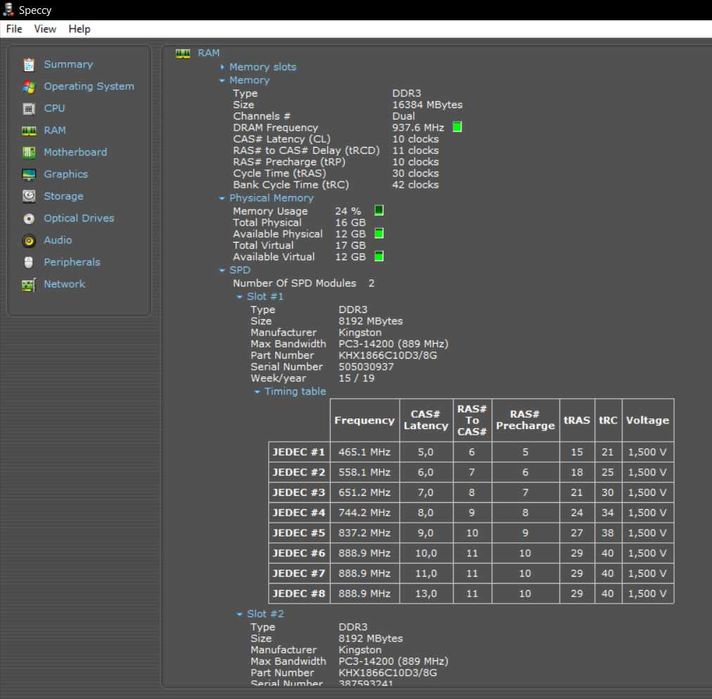This screenshot has width=712, height=699.
Task: Click indicator next to Memory Usage 24 %
Action: [x=379, y=210]
